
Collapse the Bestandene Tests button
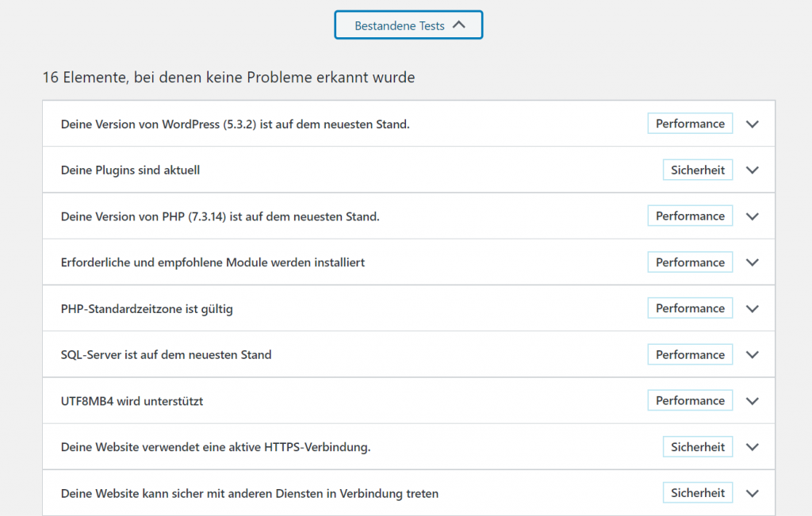coord(408,25)
